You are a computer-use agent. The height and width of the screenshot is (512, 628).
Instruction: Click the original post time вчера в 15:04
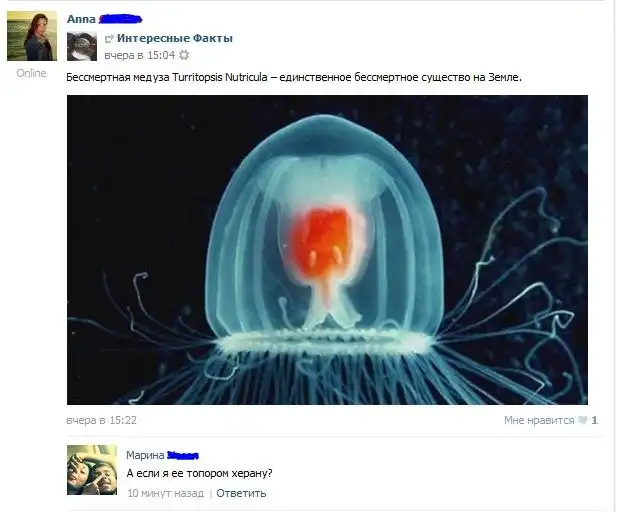[x=140, y=55]
